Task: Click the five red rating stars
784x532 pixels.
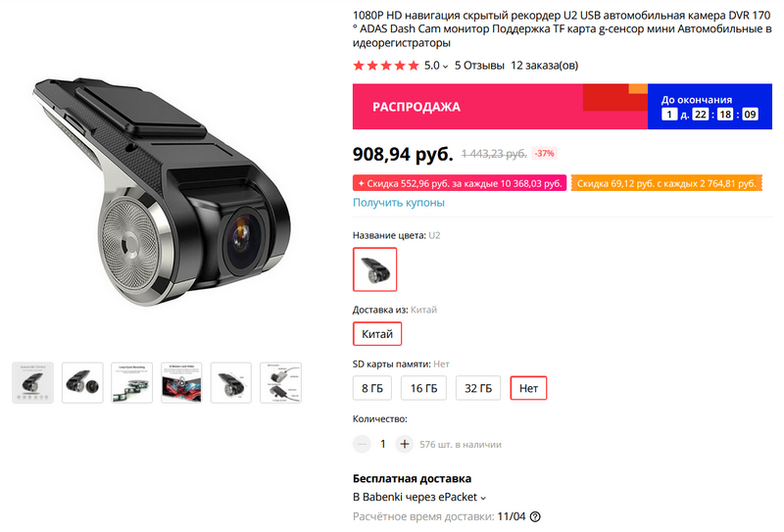Action: 386,66
